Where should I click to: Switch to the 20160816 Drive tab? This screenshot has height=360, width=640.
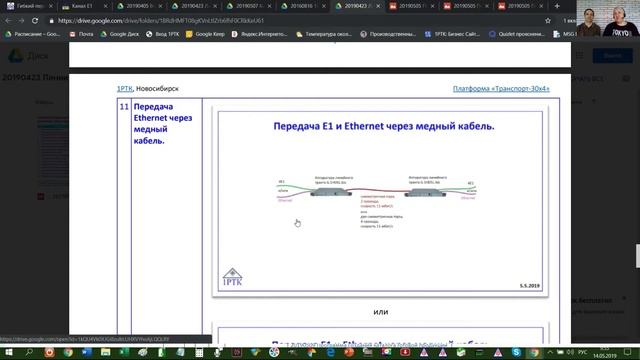302,6
